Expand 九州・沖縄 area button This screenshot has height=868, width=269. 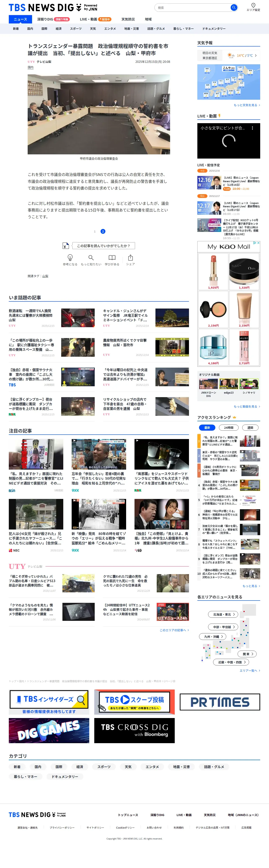[x=213, y=637]
